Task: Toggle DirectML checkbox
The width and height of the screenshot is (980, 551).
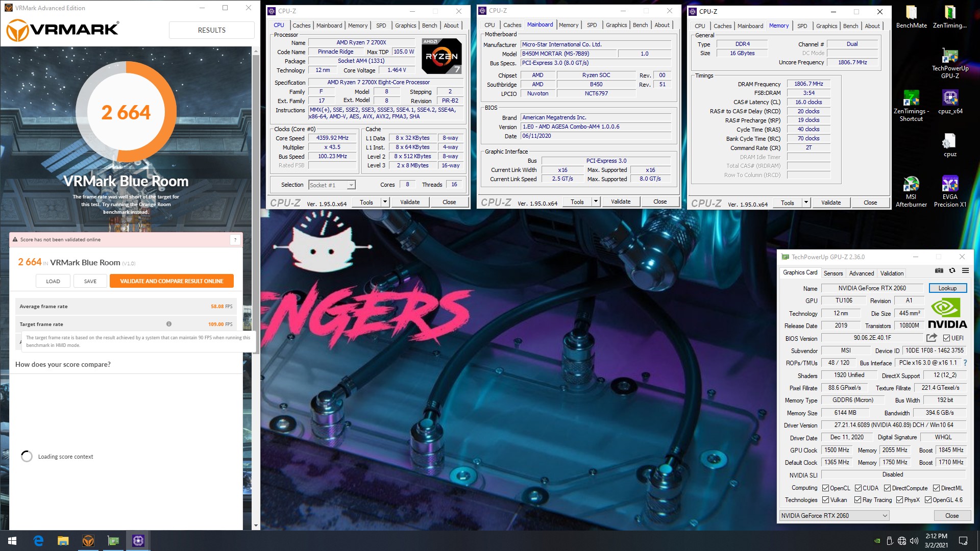Action: pyautogui.click(x=936, y=488)
